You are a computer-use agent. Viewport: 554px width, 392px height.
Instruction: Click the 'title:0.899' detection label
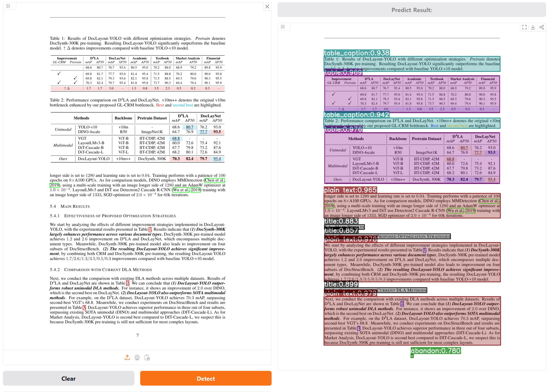341,284
